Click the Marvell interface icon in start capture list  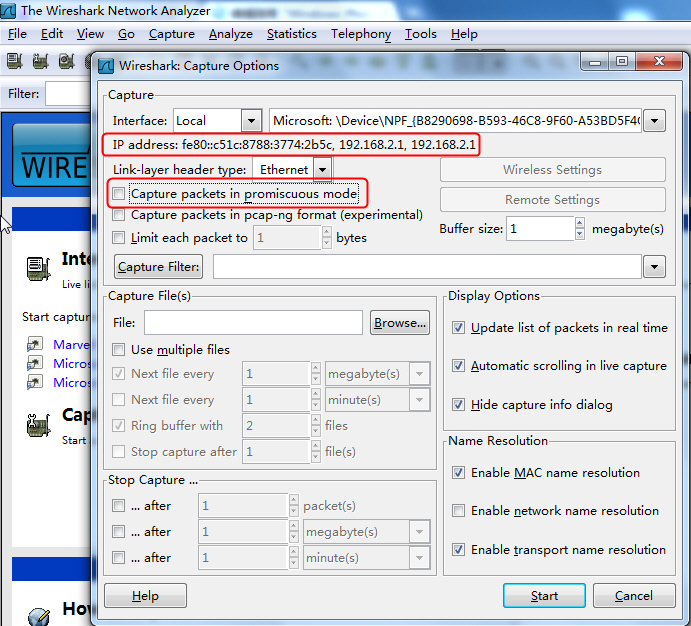pyautogui.click(x=35, y=344)
